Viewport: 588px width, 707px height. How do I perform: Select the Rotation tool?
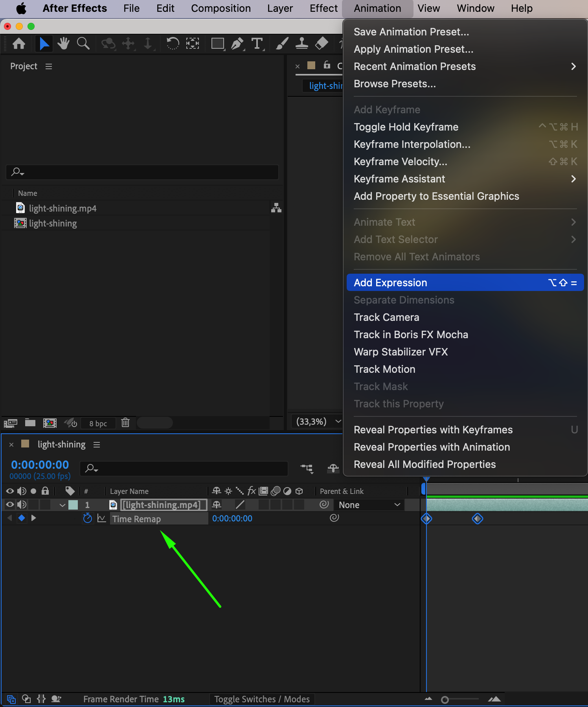(173, 43)
